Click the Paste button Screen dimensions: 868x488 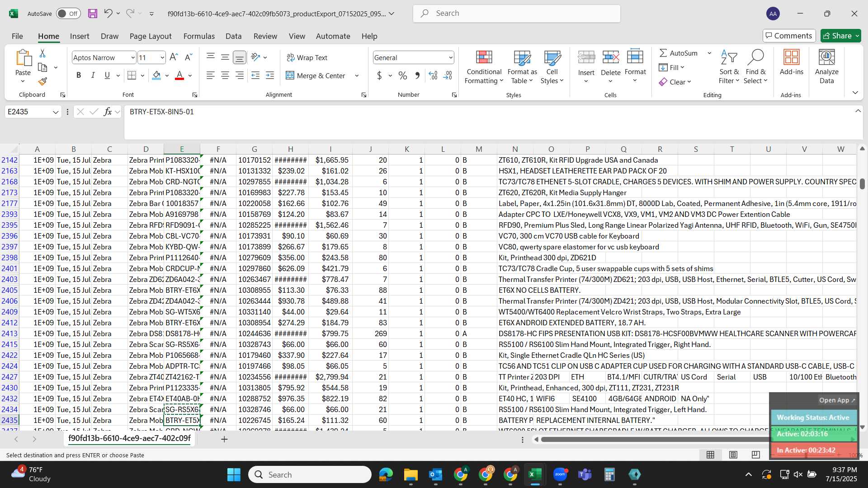pyautogui.click(x=23, y=67)
